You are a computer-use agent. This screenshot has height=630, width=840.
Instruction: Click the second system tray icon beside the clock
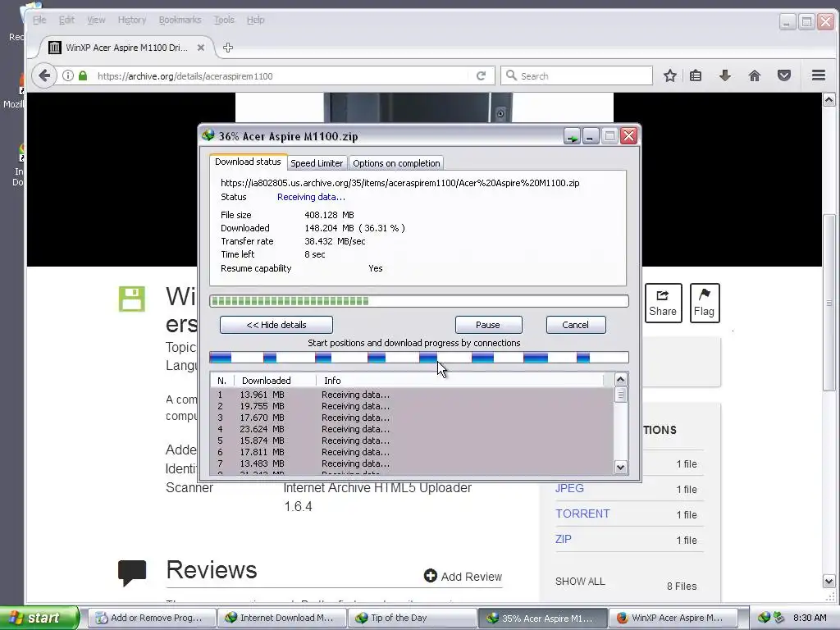[x=778, y=618]
